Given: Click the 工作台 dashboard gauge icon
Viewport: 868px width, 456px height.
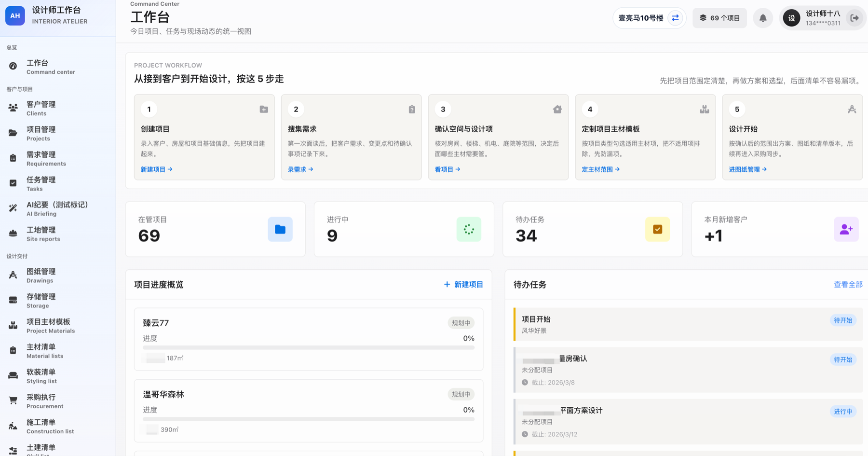Looking at the screenshot, I should coord(13,67).
